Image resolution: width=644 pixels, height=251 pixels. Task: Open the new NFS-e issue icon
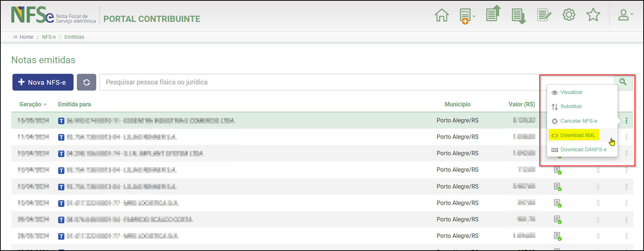(x=466, y=16)
